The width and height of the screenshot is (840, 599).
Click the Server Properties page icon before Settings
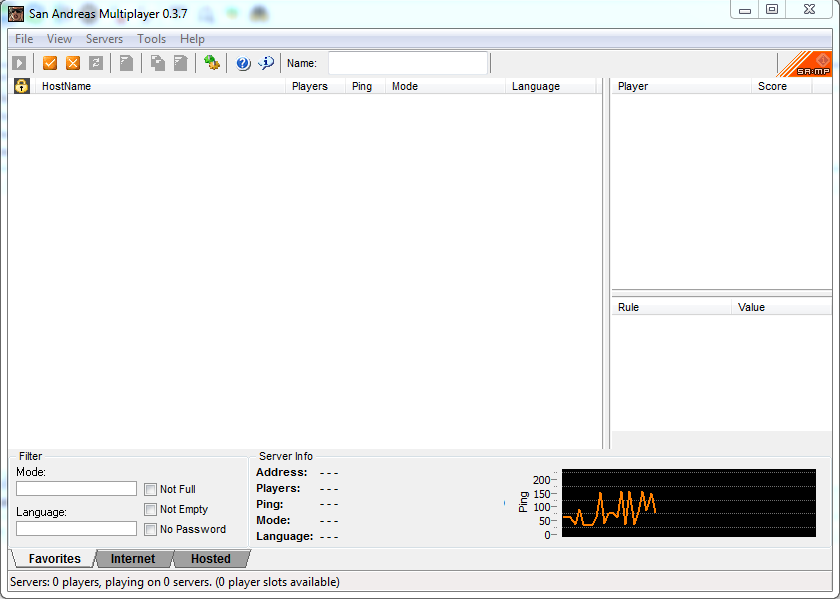181,63
